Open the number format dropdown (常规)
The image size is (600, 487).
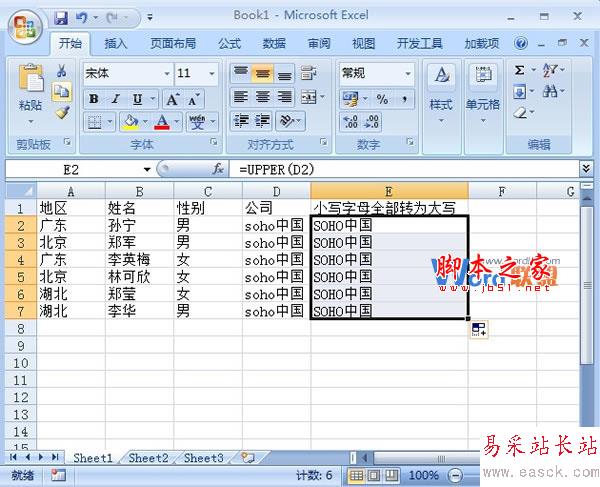coord(408,73)
